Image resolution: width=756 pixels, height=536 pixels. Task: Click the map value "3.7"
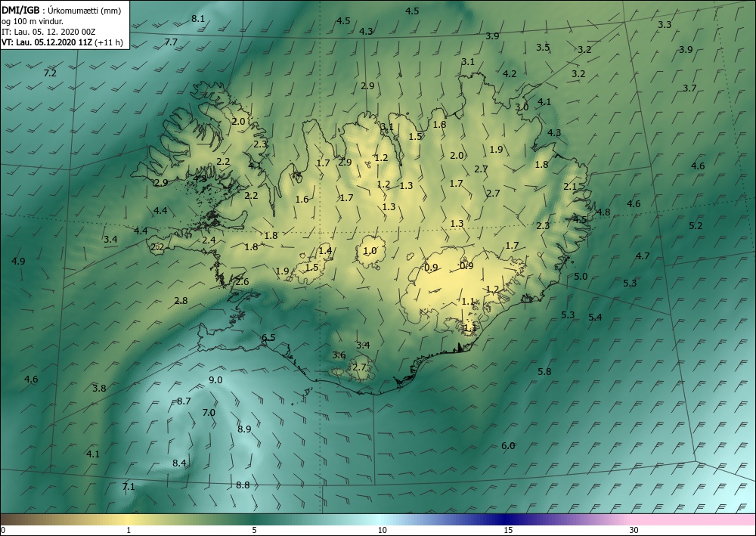[x=689, y=88]
